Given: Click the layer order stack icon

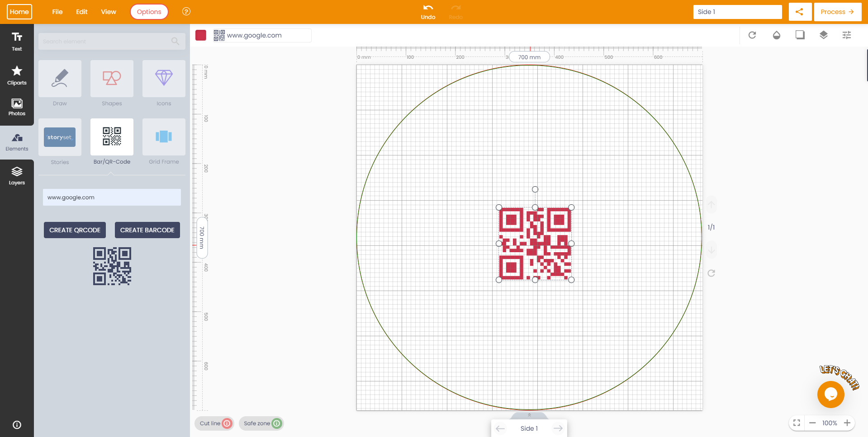Looking at the screenshot, I should 823,35.
